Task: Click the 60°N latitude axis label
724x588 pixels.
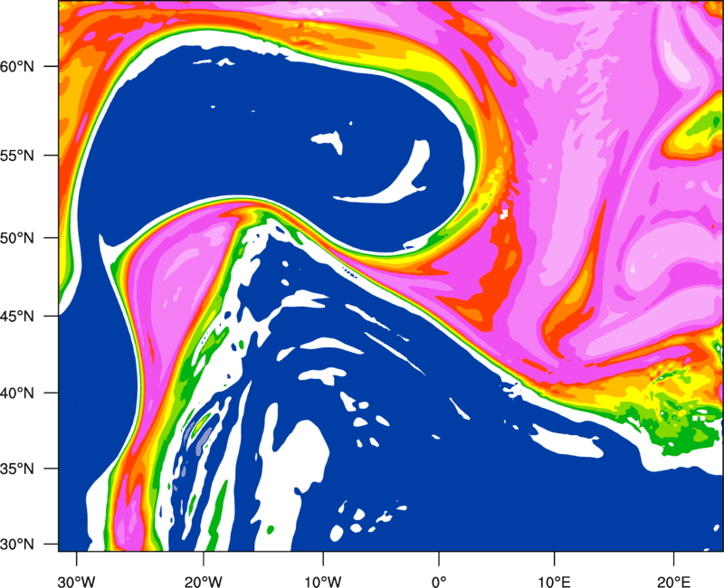Action: 17,66
